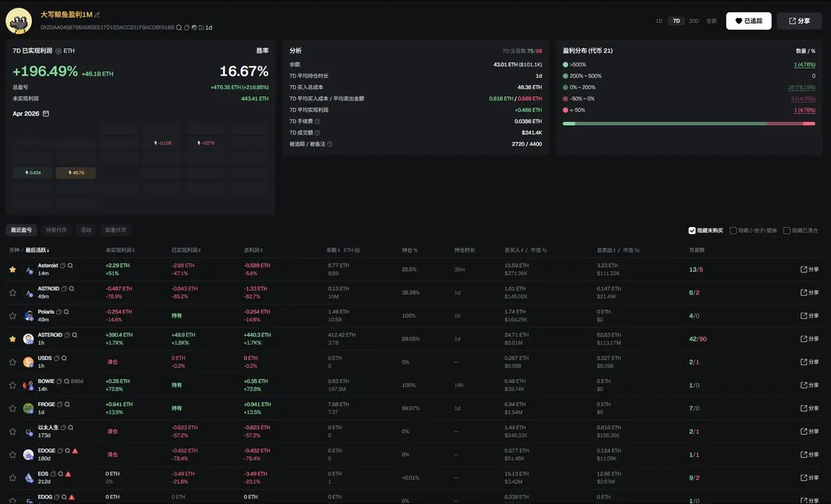Search the Polaris token via its magnifier icon
This screenshot has height=504, width=831.
click(66, 312)
